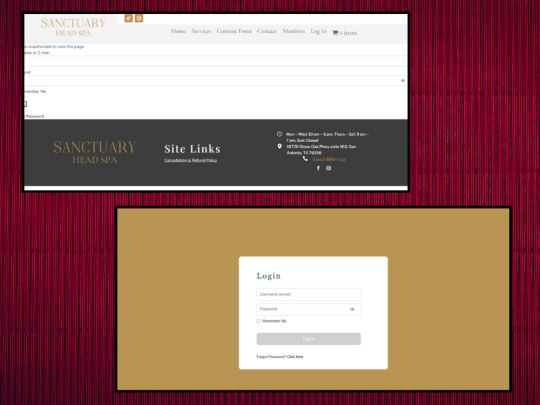540x405 pixels.
Task: Open the Services menu item
Action: 201,31
